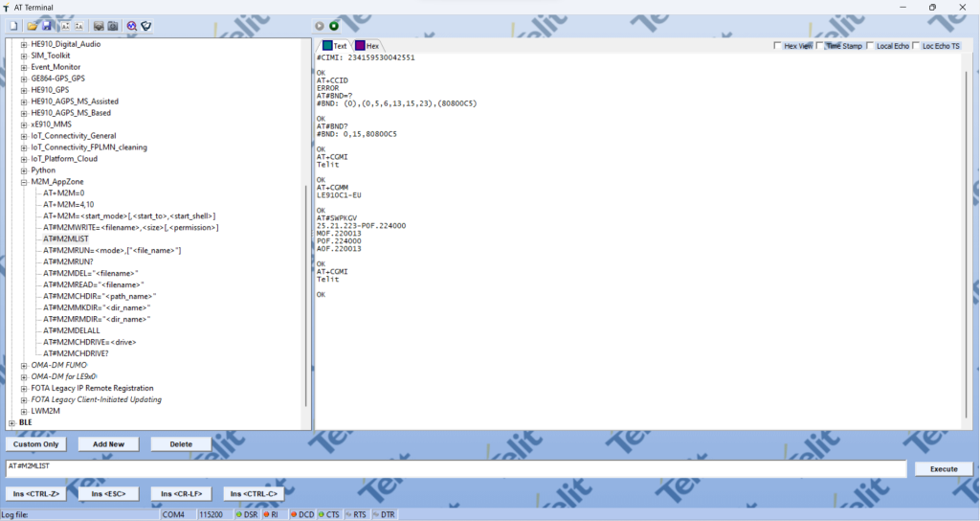Select the AT#M2MRUN? command
980x521 pixels.
tap(68, 262)
